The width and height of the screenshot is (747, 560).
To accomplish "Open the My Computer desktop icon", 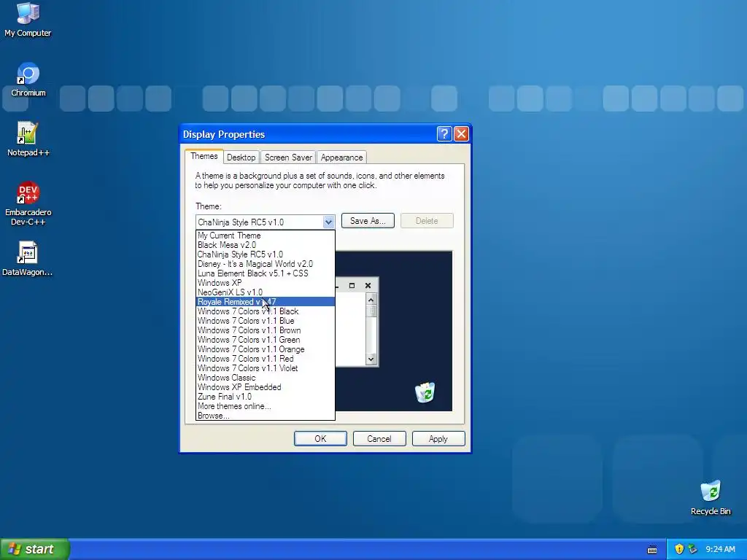I will click(28, 19).
